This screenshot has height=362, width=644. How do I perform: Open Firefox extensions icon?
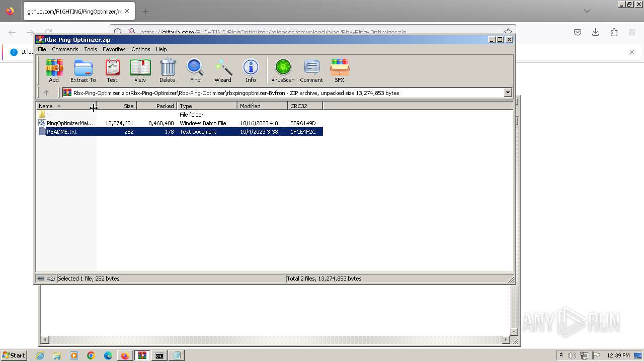(614, 32)
